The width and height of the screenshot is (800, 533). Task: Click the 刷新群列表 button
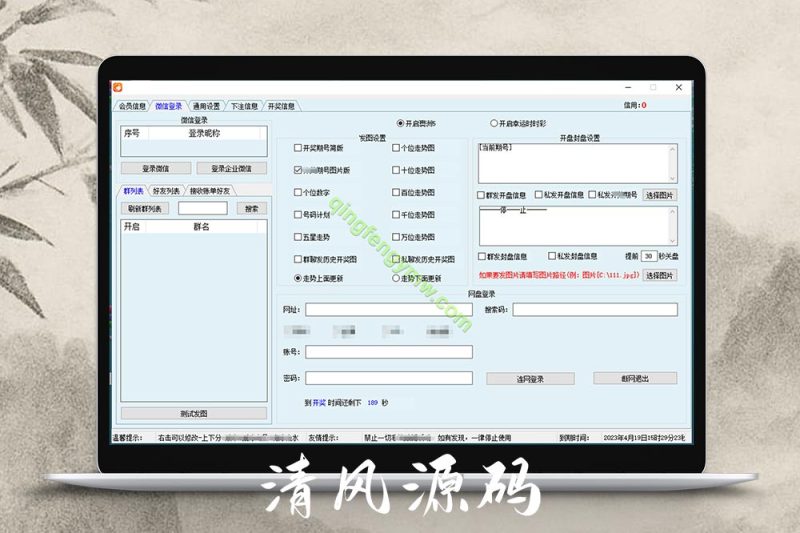click(146, 208)
